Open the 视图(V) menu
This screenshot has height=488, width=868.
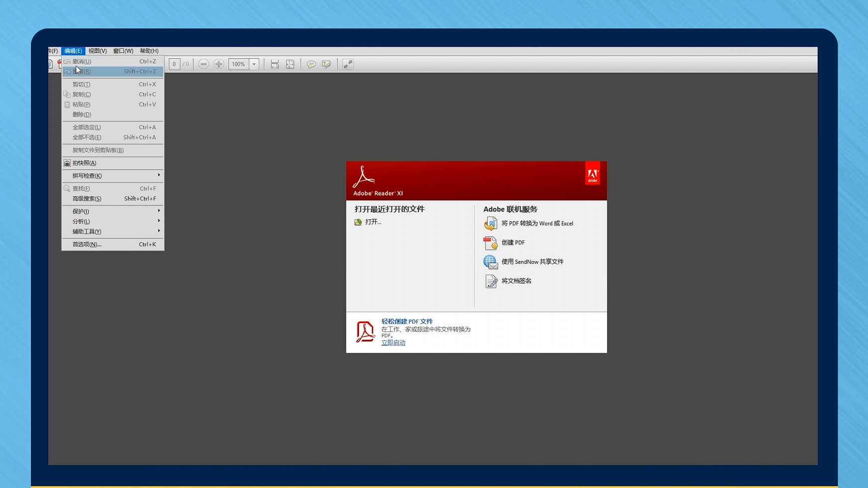pos(97,51)
